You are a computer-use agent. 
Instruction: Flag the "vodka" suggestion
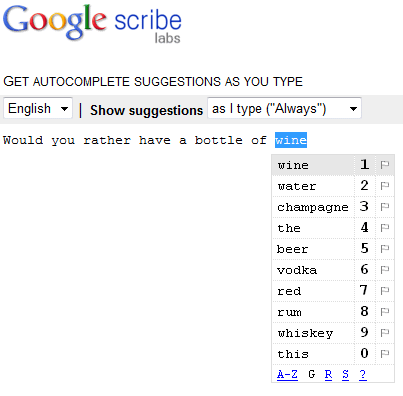pyautogui.click(x=385, y=270)
